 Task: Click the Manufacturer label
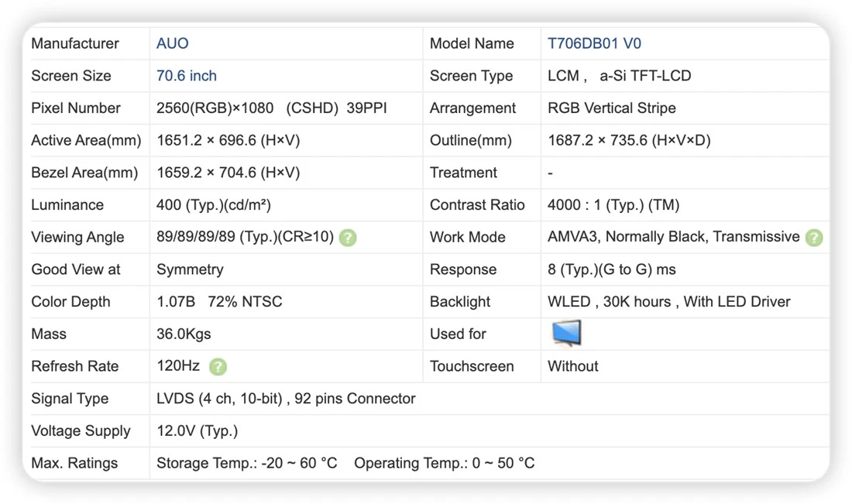click(x=75, y=43)
